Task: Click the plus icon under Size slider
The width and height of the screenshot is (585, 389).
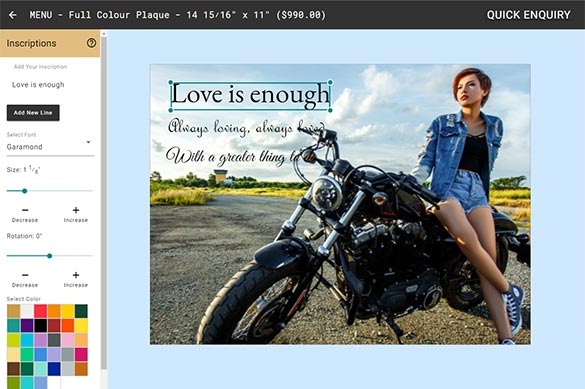Action: coord(76,210)
